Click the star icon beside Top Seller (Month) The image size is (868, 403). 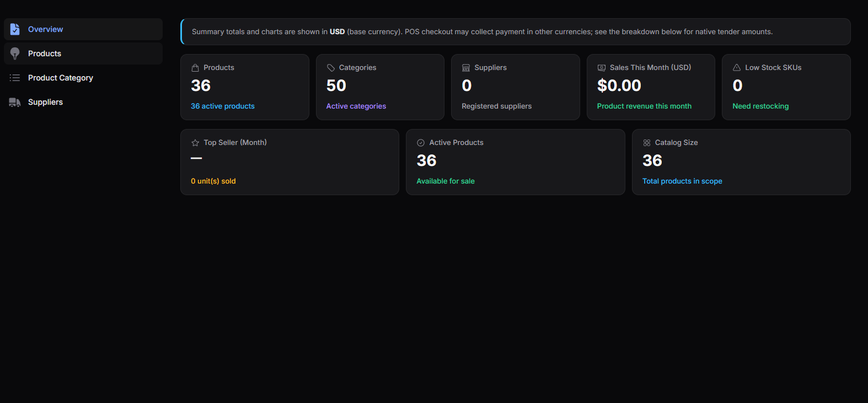pyautogui.click(x=195, y=143)
